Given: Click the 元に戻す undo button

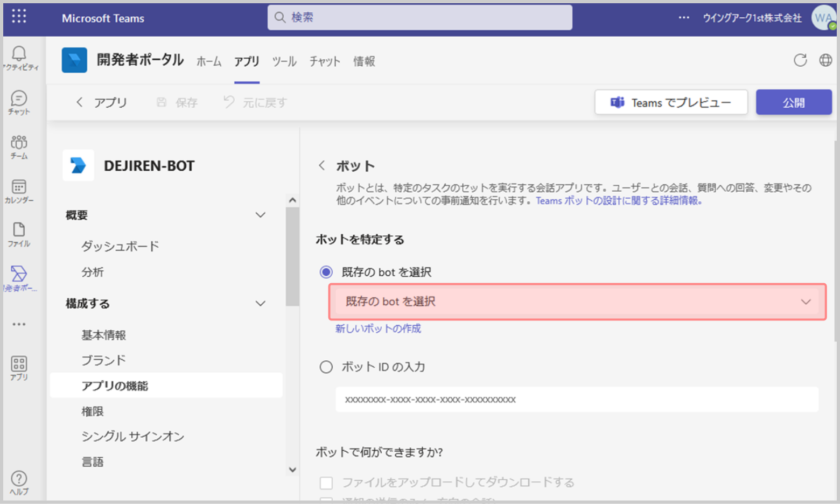Looking at the screenshot, I should coord(255,102).
